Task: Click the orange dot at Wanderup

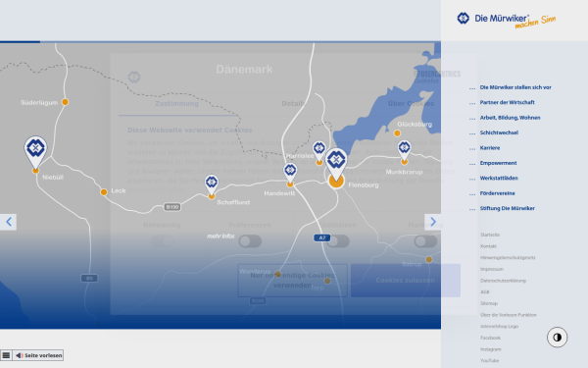Action: click(277, 274)
